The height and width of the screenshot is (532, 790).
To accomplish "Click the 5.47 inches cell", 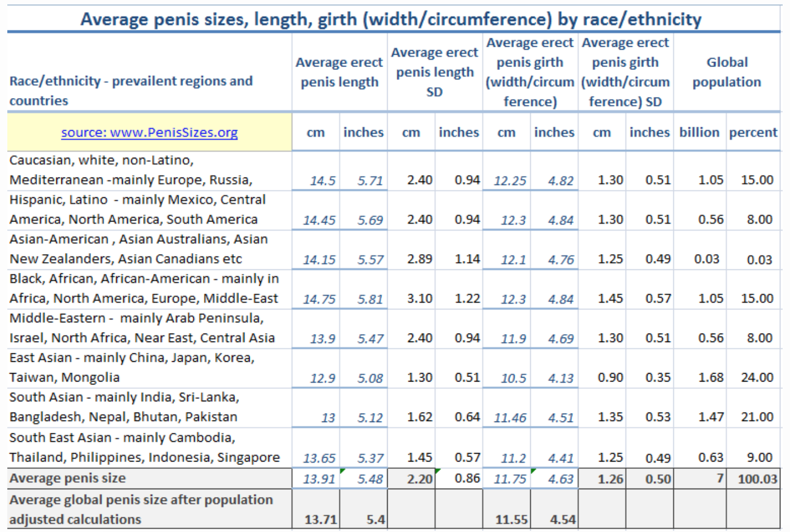I will click(370, 339).
